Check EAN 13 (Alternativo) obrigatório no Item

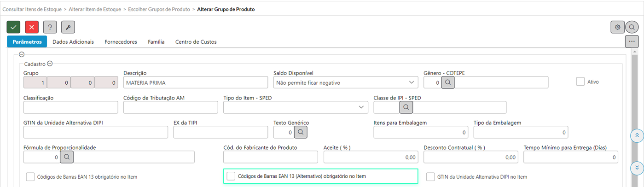point(231,176)
